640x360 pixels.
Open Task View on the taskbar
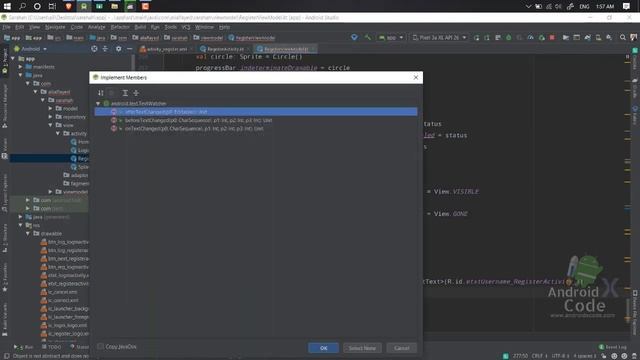52,6
